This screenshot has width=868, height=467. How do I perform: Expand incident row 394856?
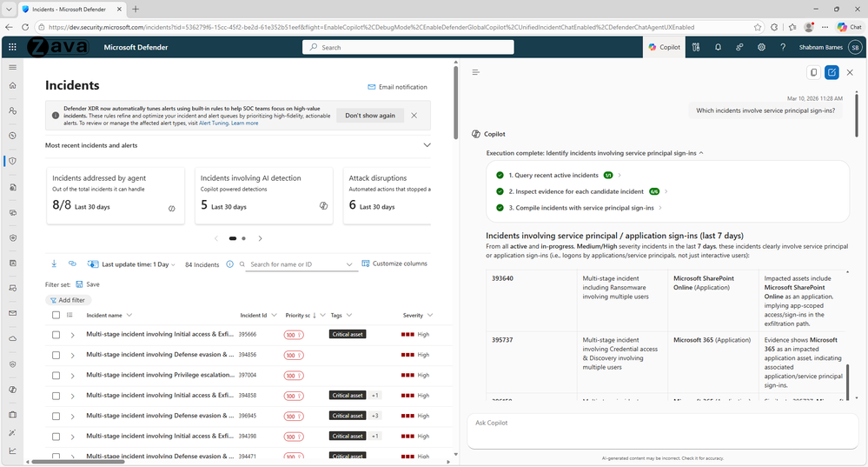[72, 355]
